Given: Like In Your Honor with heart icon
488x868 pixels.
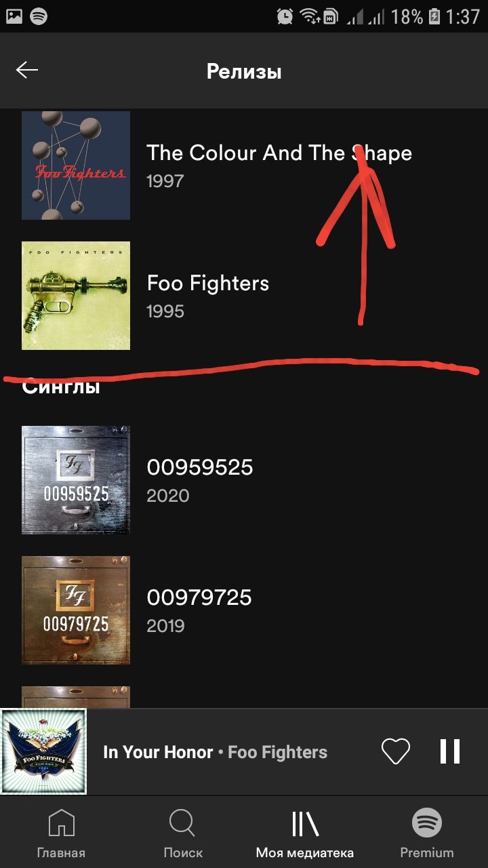Looking at the screenshot, I should tap(395, 751).
